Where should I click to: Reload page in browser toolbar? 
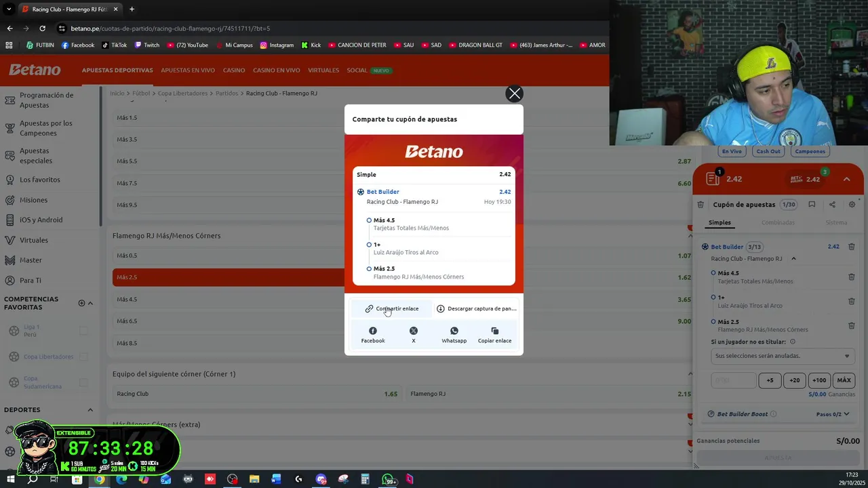click(x=42, y=28)
